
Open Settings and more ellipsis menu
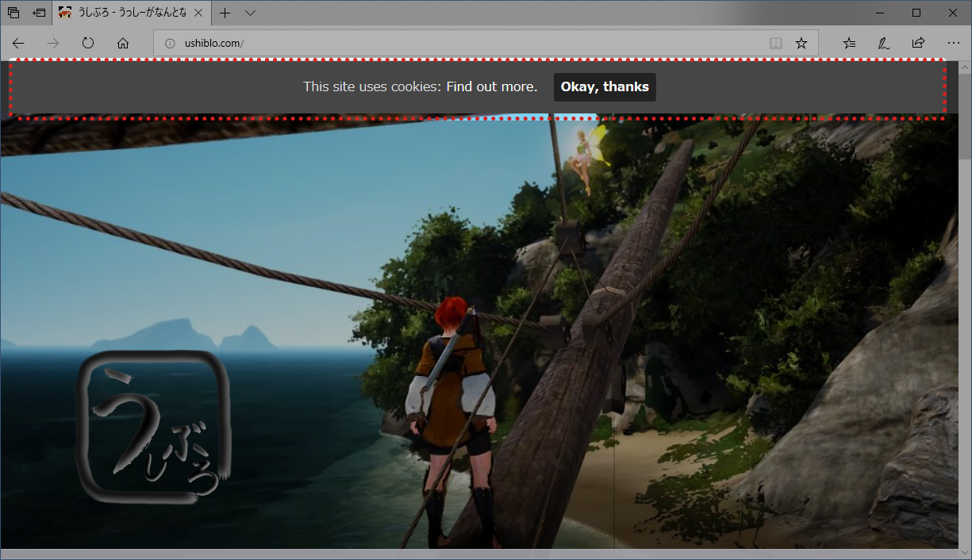[x=953, y=44]
